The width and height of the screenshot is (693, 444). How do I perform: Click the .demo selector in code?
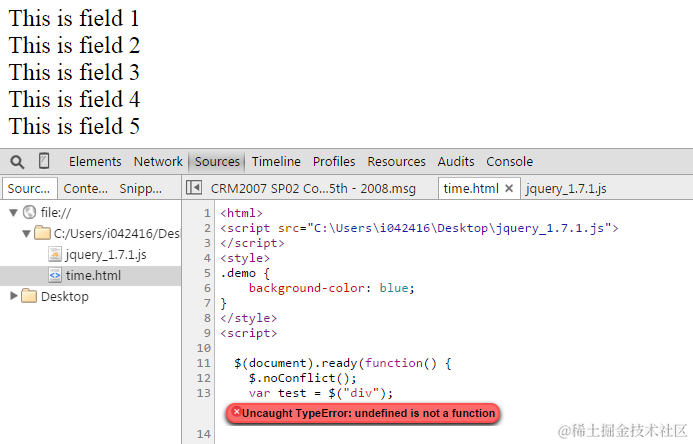(x=238, y=273)
